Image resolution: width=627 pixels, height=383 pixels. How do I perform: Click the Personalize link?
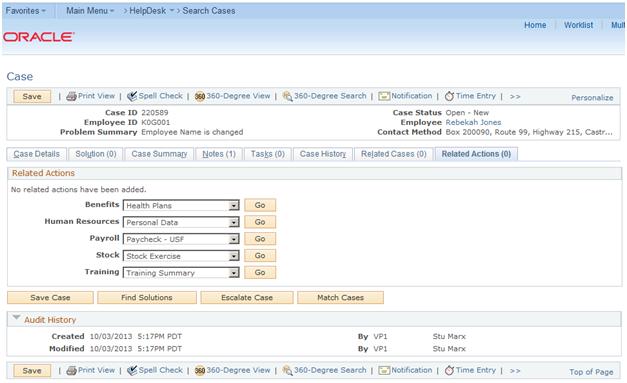[x=592, y=98]
